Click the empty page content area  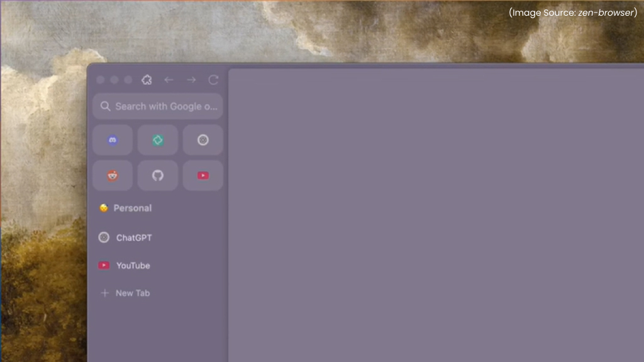[x=434, y=214]
